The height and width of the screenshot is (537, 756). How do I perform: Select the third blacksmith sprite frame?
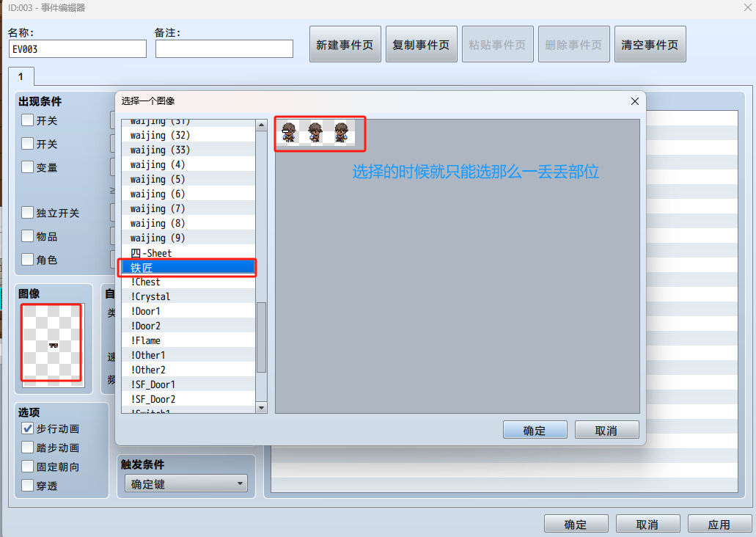(x=341, y=132)
